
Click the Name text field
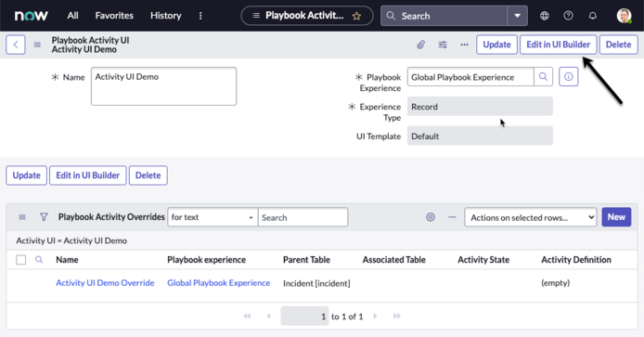point(163,86)
